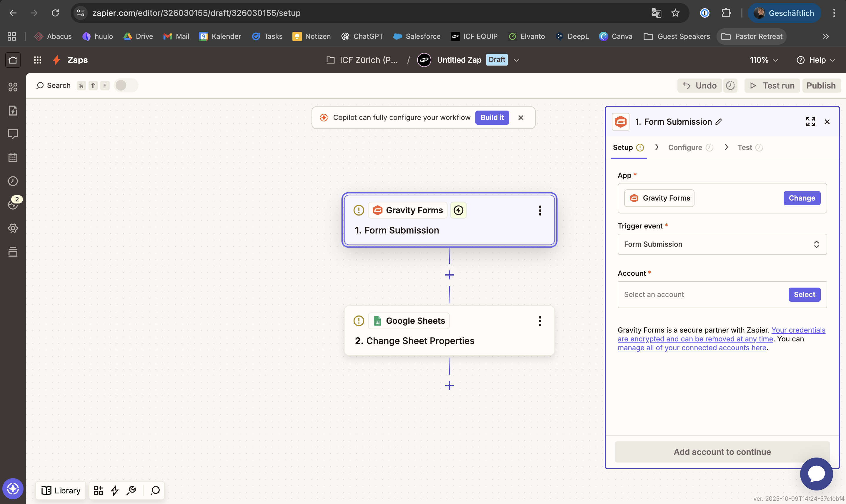This screenshot has height=504, width=846.
Task: Expand the step panel to full size
Action: (x=810, y=122)
